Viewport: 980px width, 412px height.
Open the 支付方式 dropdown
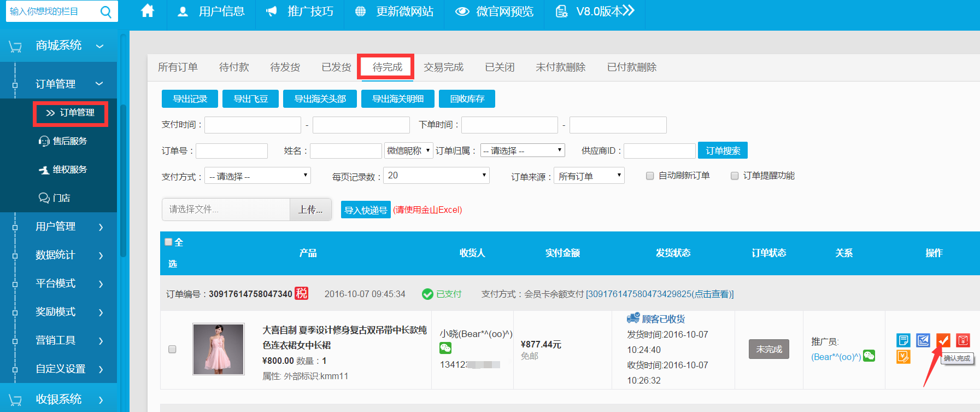(257, 176)
